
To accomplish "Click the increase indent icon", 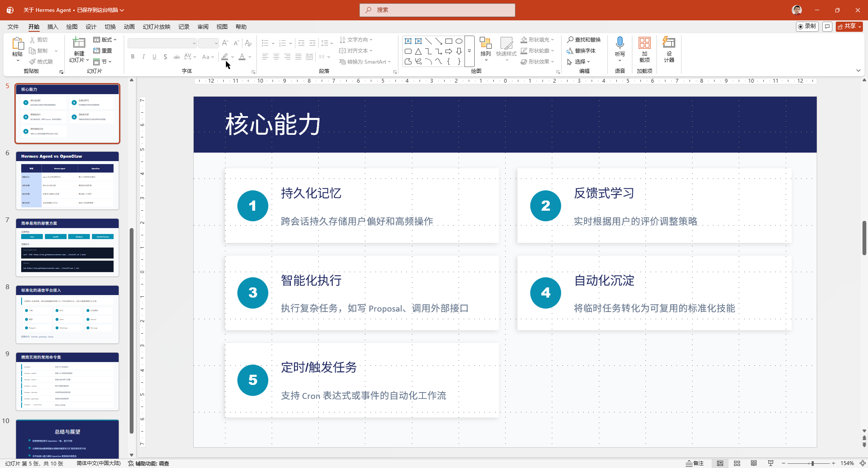I will pos(312,43).
